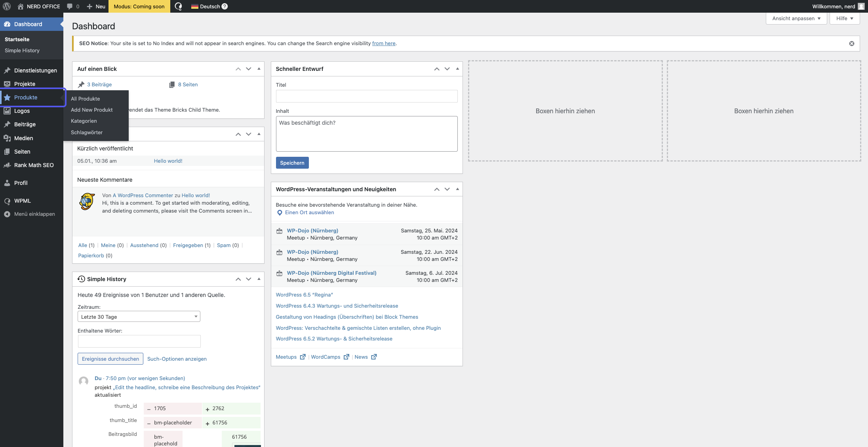Click the Medien sidebar icon

tap(7, 138)
